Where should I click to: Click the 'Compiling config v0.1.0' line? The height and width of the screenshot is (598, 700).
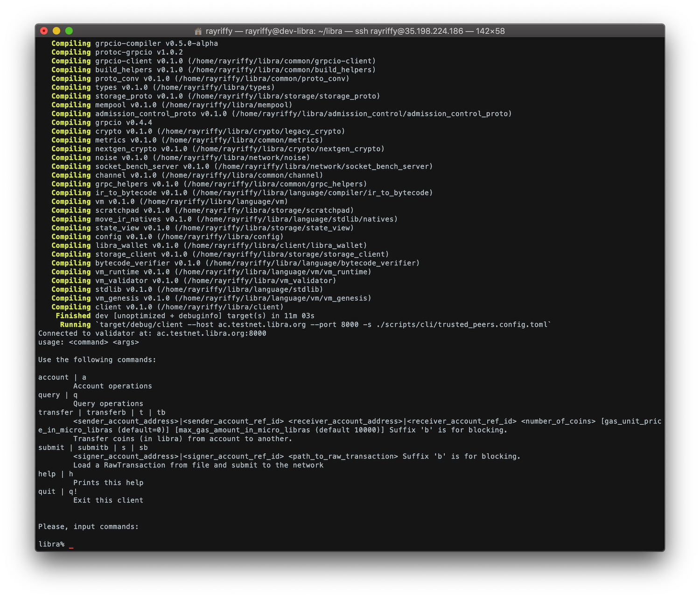(x=168, y=237)
